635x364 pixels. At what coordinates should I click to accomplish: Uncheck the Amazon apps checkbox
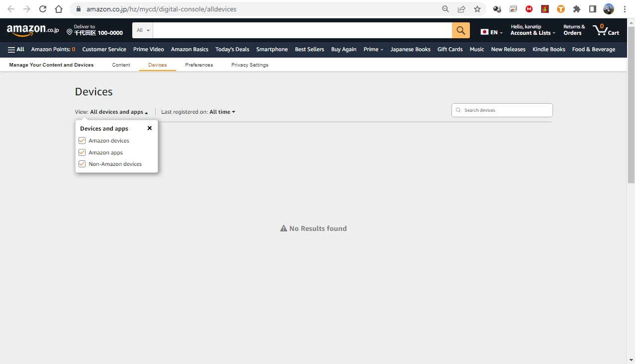point(82,152)
